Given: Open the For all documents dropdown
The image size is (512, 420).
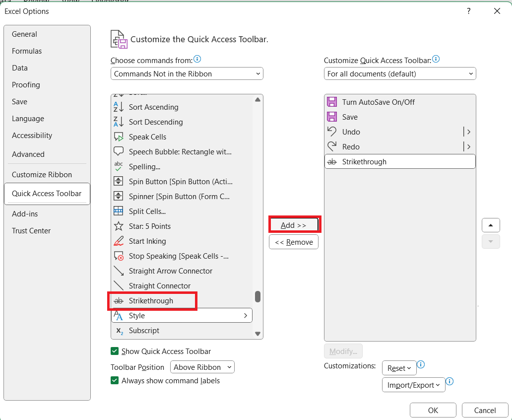Looking at the screenshot, I should click(399, 74).
